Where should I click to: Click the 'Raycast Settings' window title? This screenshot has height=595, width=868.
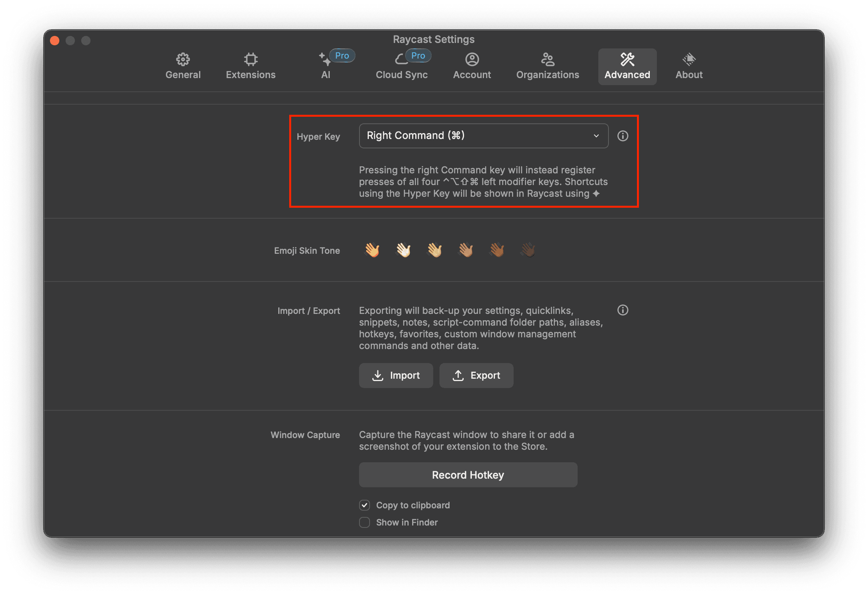tap(434, 39)
